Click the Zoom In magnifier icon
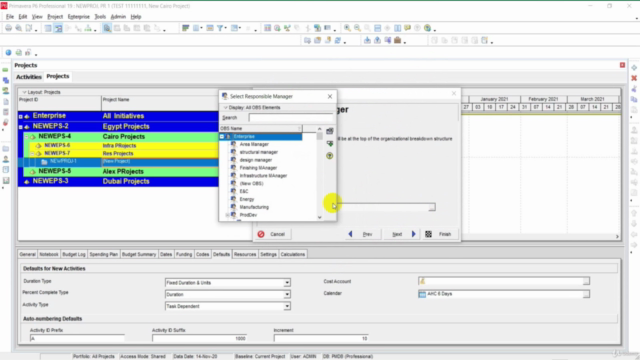Viewport: 640px width, 360px height. click(347, 28)
